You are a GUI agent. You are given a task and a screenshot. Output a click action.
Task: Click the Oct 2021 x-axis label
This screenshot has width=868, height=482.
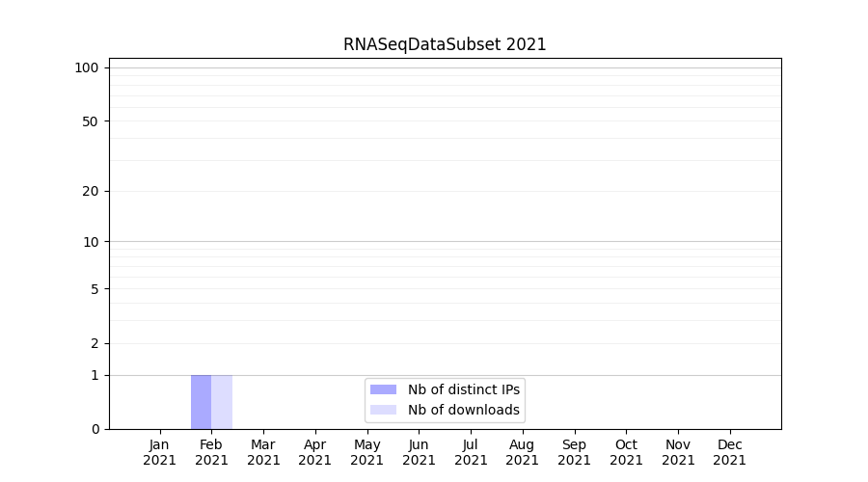point(626,452)
